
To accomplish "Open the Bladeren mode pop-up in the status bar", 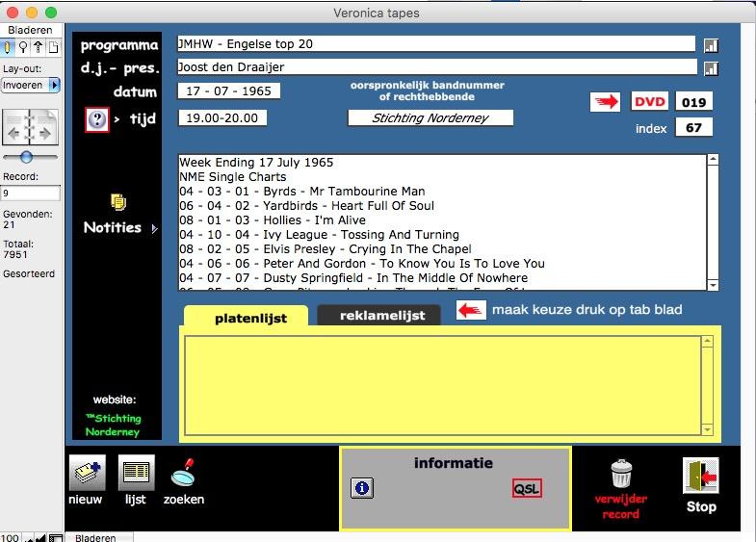I will [x=95, y=537].
